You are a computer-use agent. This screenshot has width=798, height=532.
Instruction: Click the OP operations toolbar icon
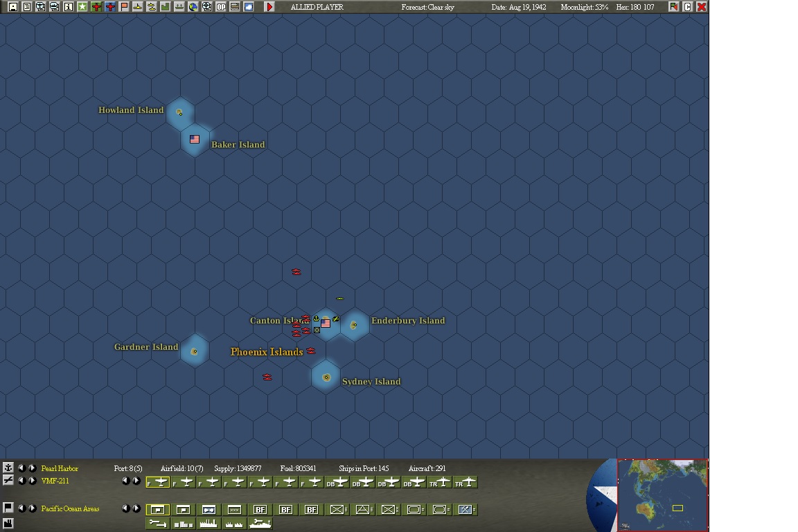coord(222,6)
